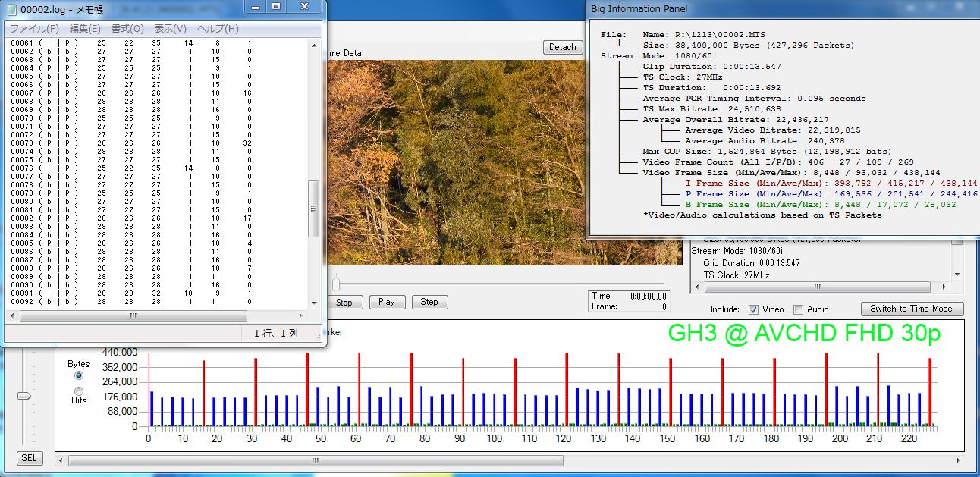
Task: Click the stream info panel's scroll-down arrow
Action: pyautogui.click(x=956, y=274)
